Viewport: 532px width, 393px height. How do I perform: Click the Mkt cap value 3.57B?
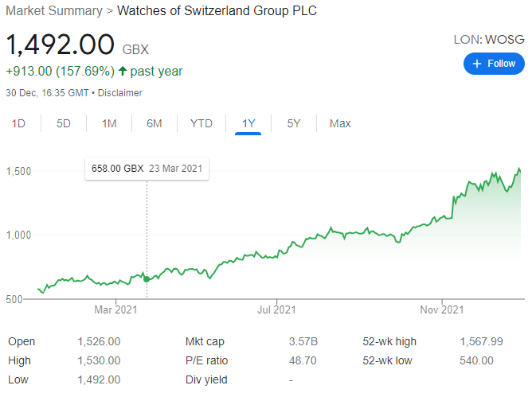coord(303,341)
